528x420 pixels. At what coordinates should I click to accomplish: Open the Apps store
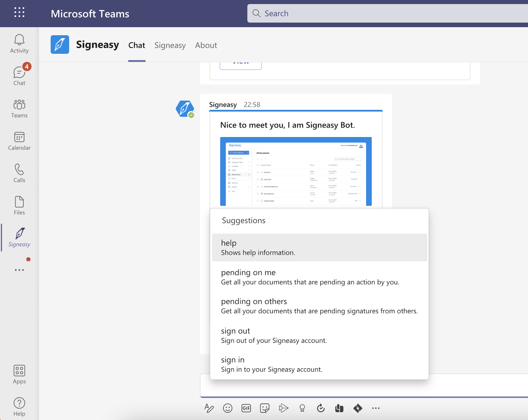(19, 375)
